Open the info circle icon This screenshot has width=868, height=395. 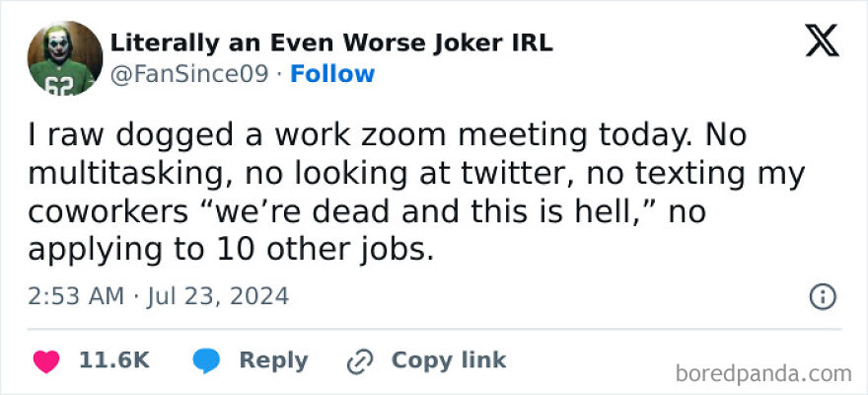coord(823,295)
